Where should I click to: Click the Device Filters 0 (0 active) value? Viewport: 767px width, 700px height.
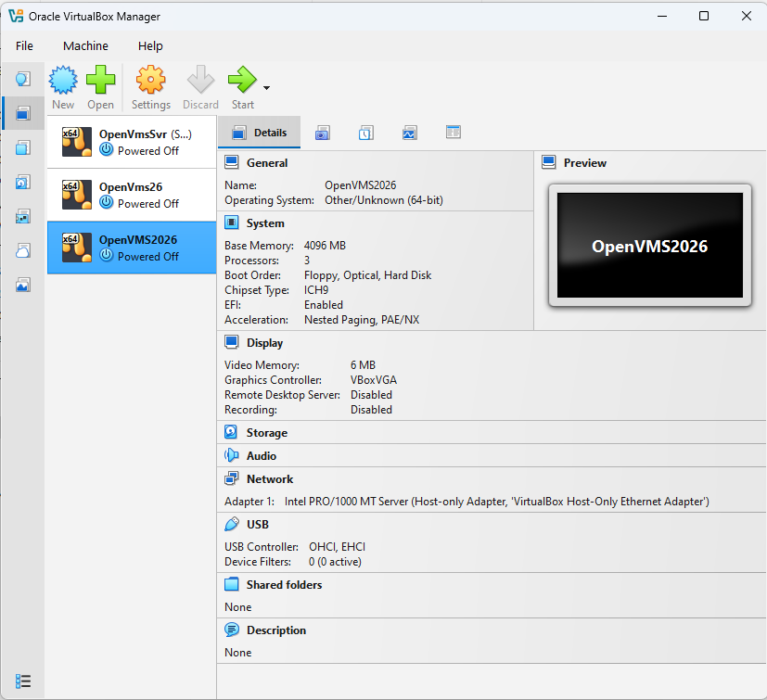(335, 562)
